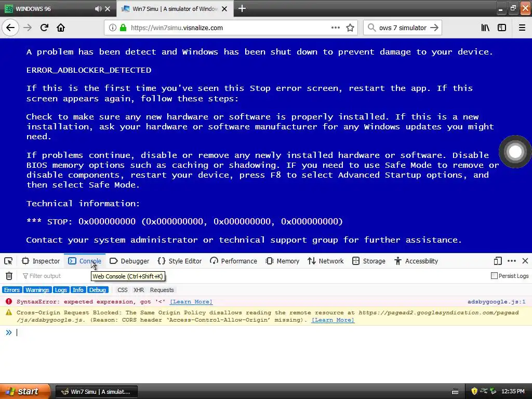This screenshot has width=532, height=399.
Task: Open a new tab with plus button
Action: click(x=242, y=8)
